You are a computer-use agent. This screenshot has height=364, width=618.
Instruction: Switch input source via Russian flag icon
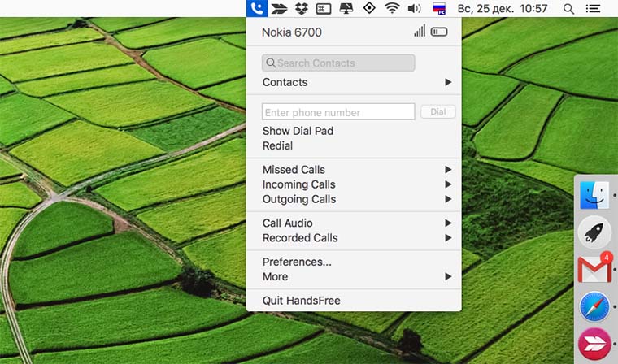pos(439,8)
